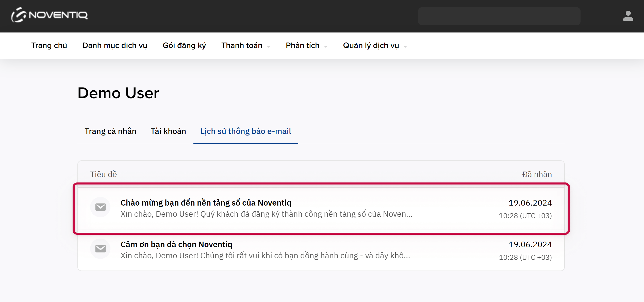Switch to Trang cá nhân tab

(x=110, y=131)
